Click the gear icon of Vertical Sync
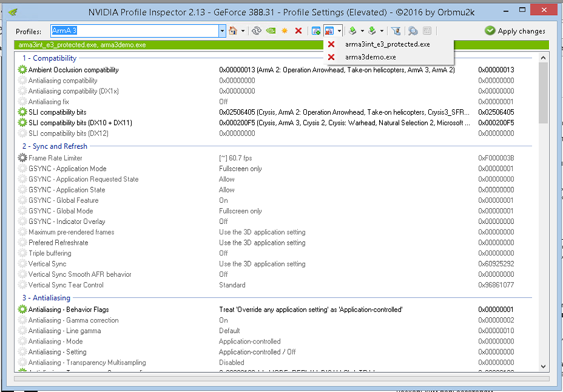Screen dimensions: 563x392 click(x=22, y=264)
